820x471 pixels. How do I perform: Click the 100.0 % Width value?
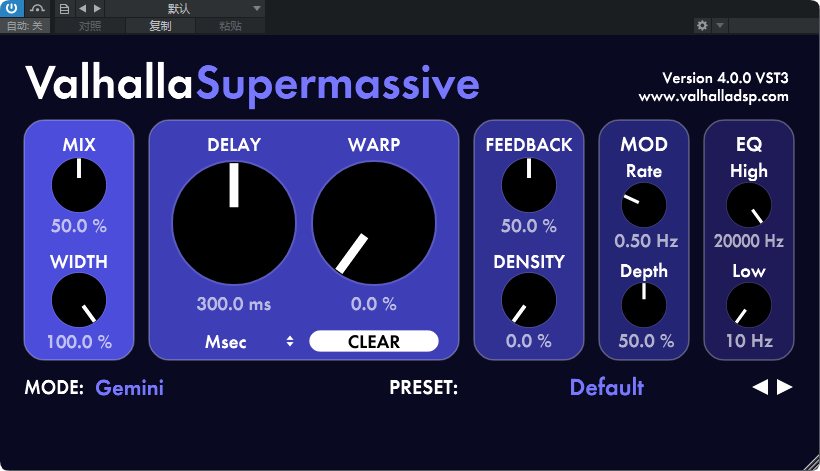click(79, 342)
